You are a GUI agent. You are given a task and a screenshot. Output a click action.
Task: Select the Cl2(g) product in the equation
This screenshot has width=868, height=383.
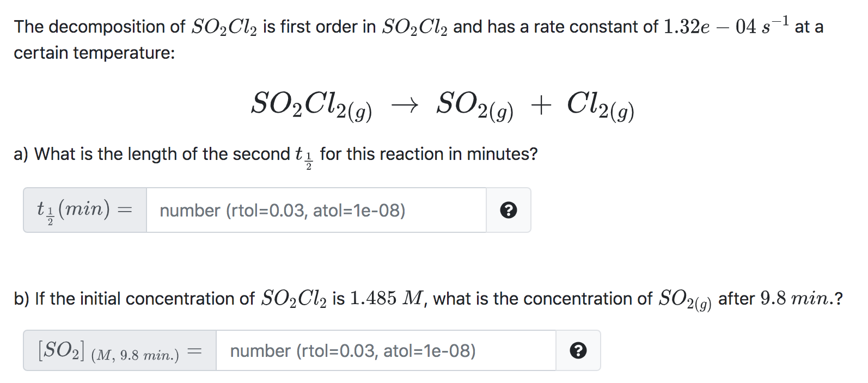click(x=600, y=106)
